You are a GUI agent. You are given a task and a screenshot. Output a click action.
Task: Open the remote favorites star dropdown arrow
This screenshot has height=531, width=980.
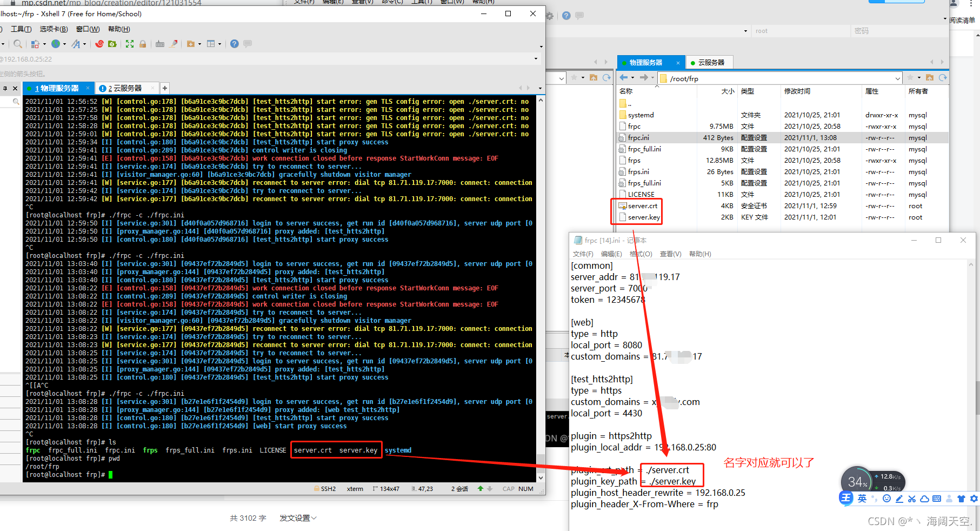click(919, 78)
